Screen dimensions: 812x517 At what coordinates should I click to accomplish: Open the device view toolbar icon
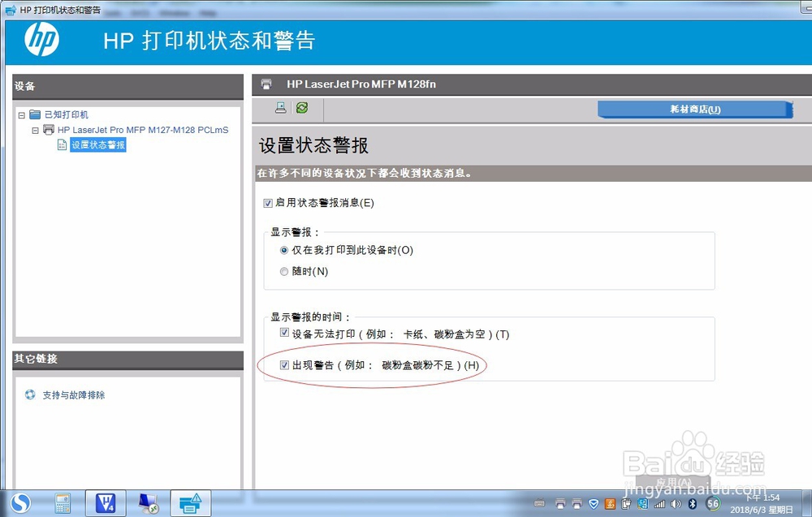pyautogui.click(x=281, y=108)
